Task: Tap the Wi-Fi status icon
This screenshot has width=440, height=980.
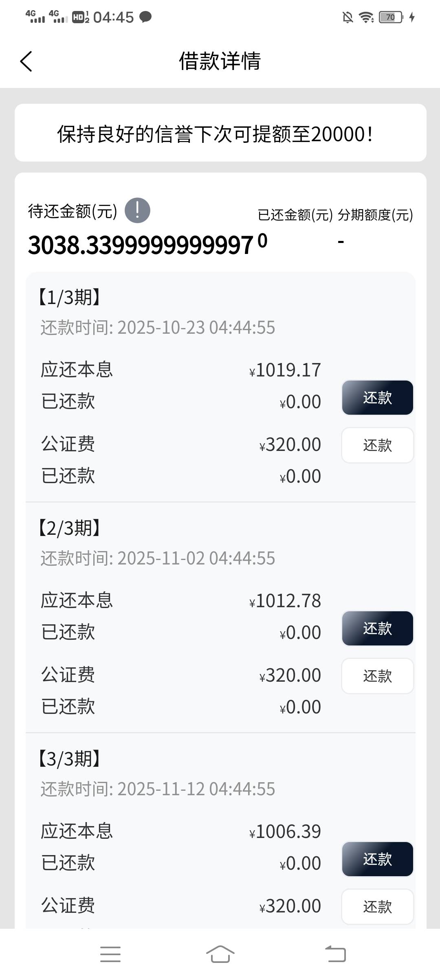Action: pos(366,17)
